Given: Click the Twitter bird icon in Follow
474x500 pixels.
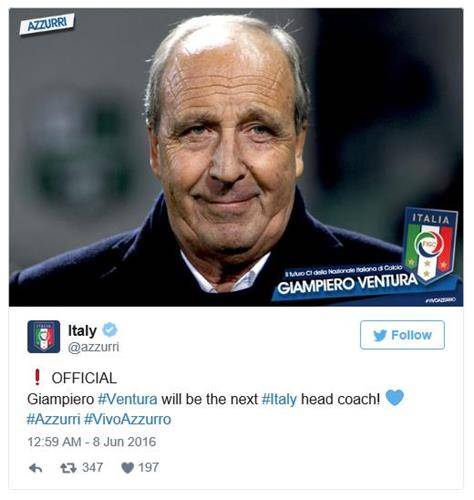Looking at the screenshot, I should click(x=380, y=335).
